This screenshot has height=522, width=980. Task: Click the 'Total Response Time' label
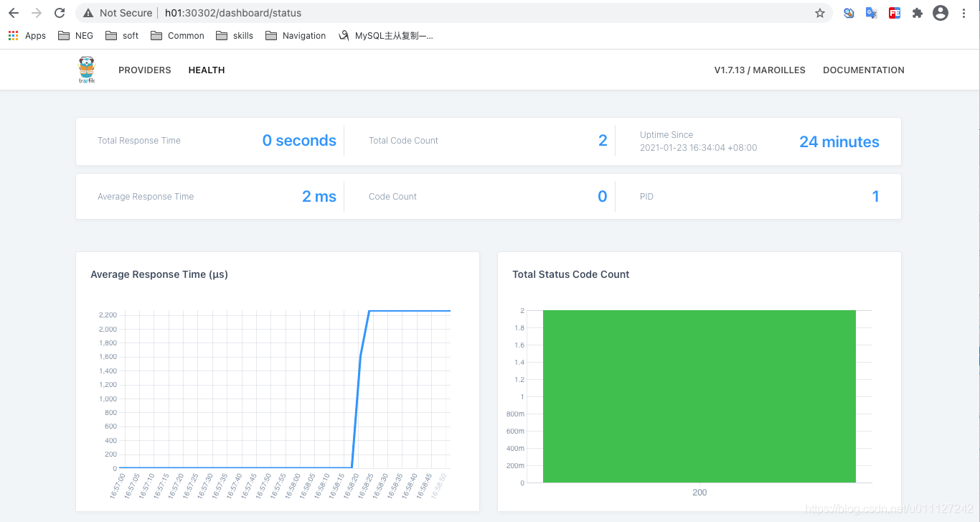[139, 141]
